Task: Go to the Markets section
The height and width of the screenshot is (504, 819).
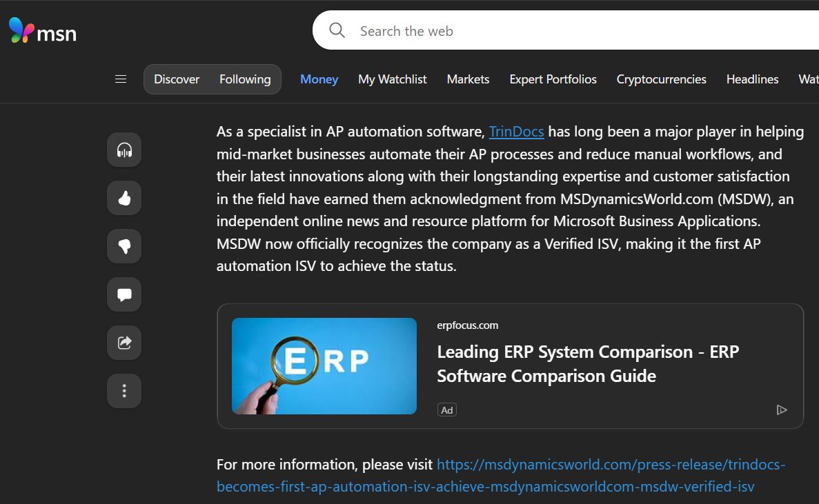Action: (468, 79)
